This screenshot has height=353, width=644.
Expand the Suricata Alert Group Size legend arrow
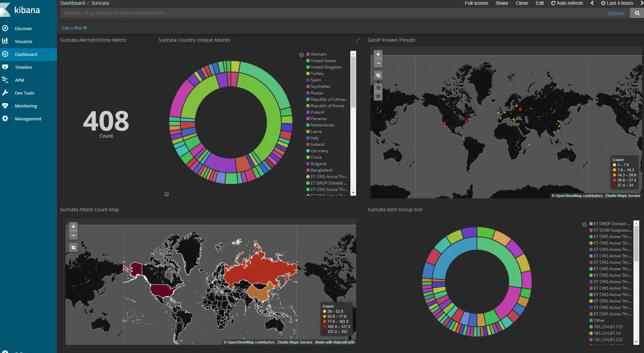pyautogui.click(x=585, y=224)
